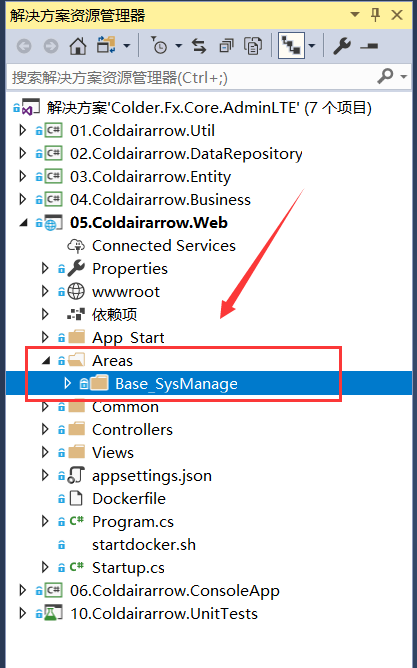Collapse the Areas folder
The image size is (417, 668).
[x=46, y=361]
